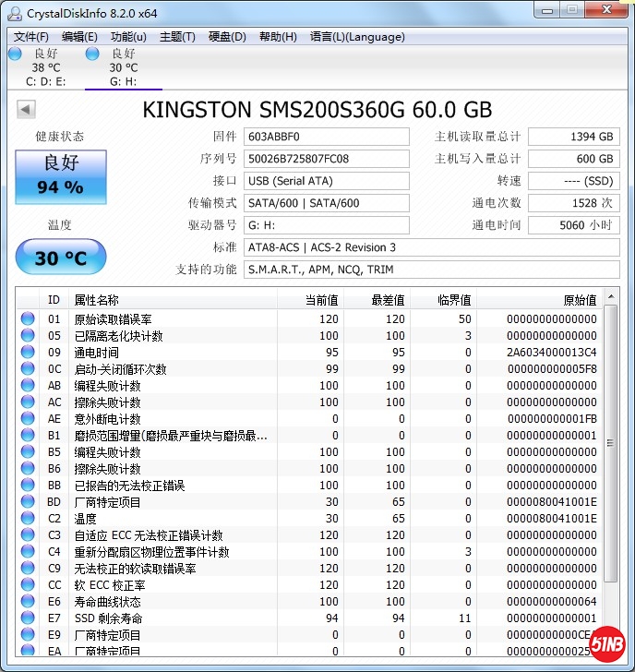Click the 最差值 column header
The height and width of the screenshot is (672, 635).
[377, 300]
